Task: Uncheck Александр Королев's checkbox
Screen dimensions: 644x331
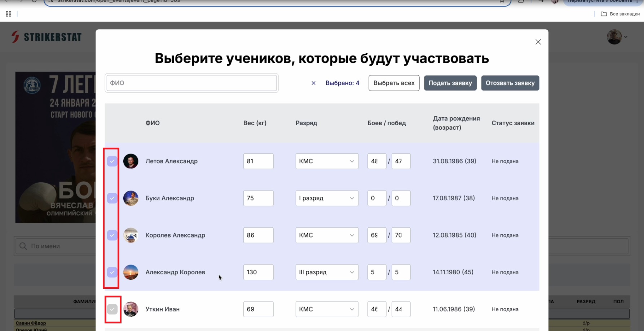Action: click(112, 272)
